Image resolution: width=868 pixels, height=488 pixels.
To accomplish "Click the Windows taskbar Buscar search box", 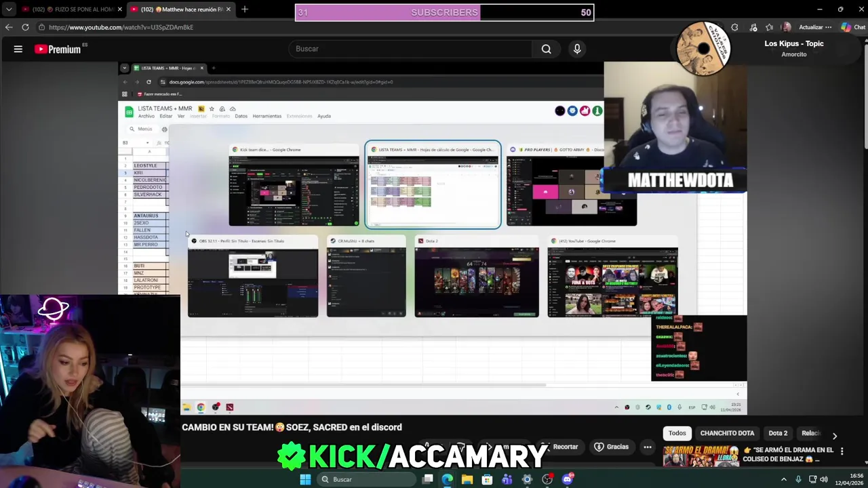I will 366,479.
